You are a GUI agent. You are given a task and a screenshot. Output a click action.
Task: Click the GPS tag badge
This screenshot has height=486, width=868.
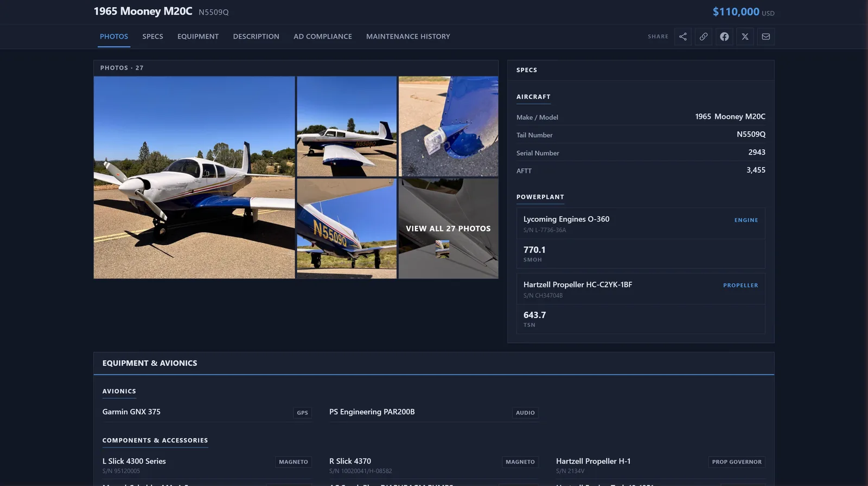tap(302, 413)
